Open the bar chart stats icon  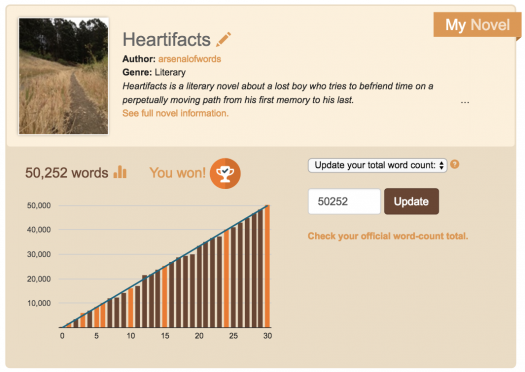[120, 172]
